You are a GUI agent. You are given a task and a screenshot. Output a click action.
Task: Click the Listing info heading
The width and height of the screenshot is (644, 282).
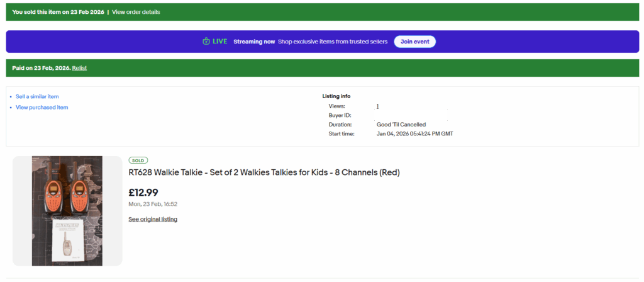(336, 96)
